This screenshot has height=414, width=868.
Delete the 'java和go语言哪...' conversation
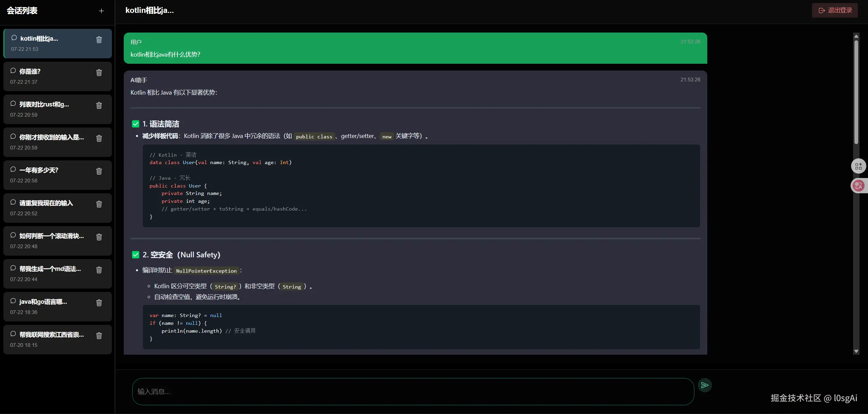pos(99,303)
